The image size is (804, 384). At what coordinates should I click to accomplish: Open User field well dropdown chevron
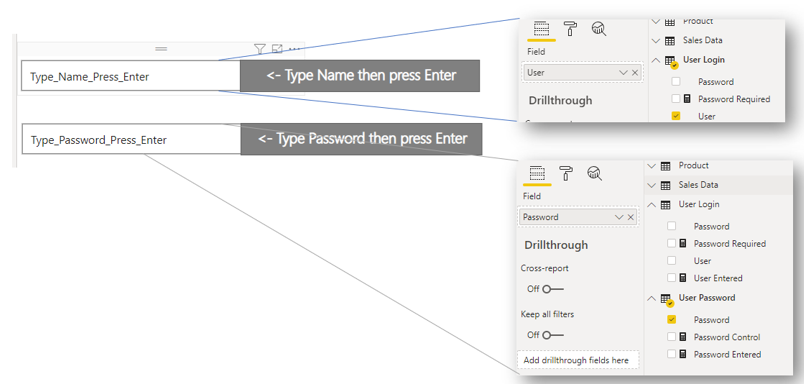click(624, 73)
